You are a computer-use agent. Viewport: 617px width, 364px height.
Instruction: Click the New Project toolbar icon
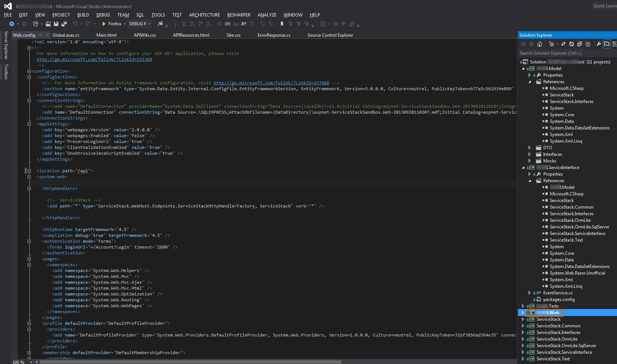35,24
